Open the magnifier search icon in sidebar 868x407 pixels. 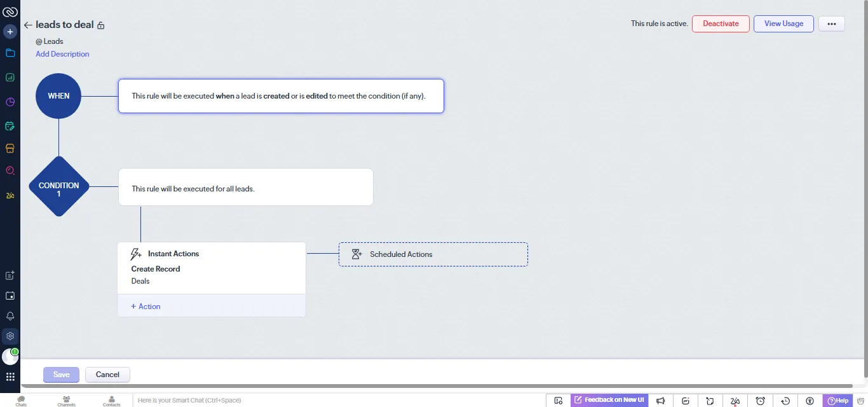pos(10,170)
